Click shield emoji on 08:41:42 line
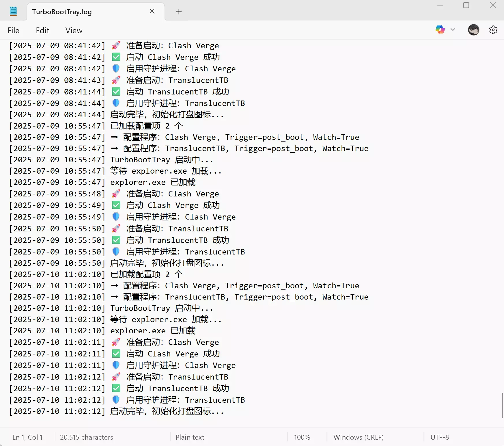 pos(116,68)
